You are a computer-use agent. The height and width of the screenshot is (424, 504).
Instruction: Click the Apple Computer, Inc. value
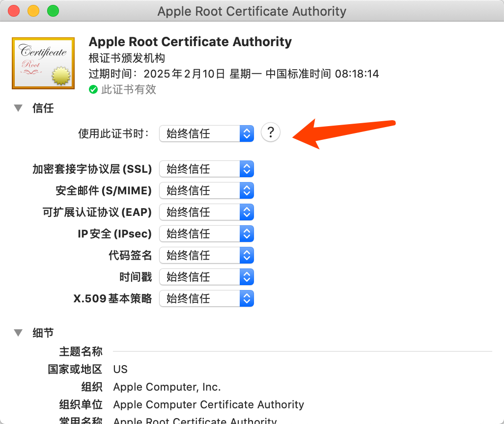coord(167,387)
